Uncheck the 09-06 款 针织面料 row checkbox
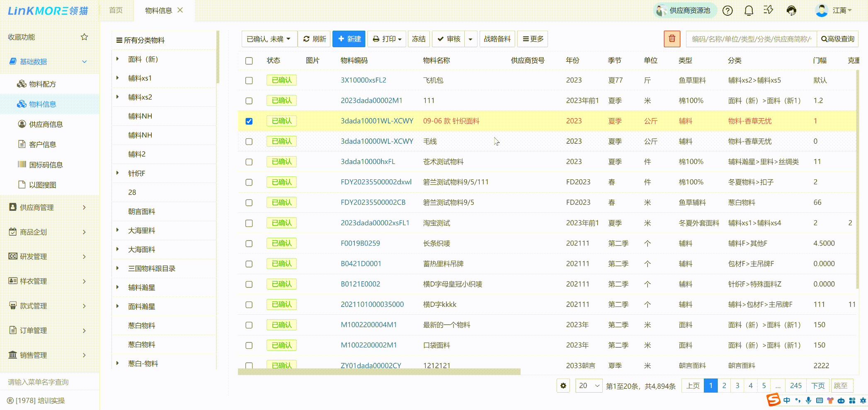The image size is (868, 410). click(249, 121)
